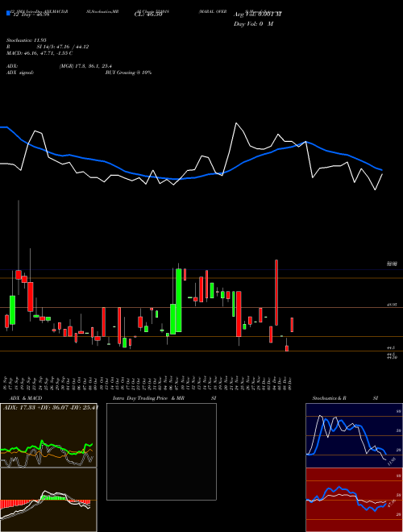Image resolution: width=403 pixels, height=532 pixels.
Task: Click the 'ADX: 17.33 +DY: 36.07 -DY: 25.41' readout
Action: 50,408
